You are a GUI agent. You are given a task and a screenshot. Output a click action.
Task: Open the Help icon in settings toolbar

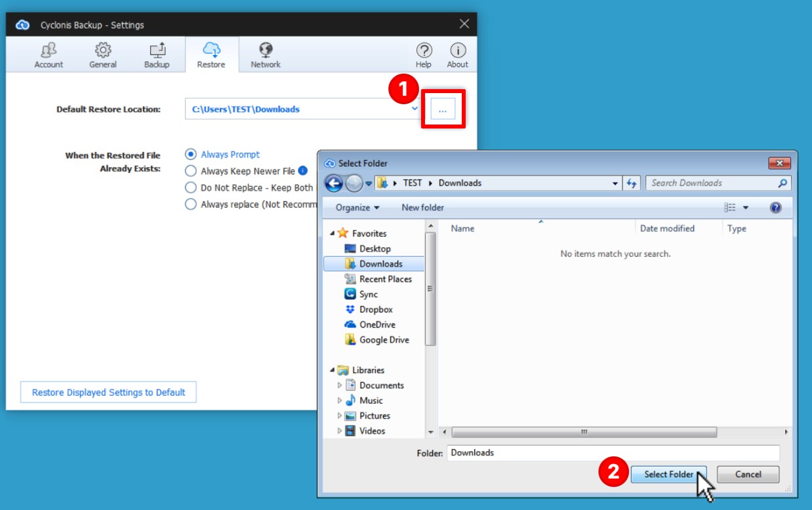424,55
